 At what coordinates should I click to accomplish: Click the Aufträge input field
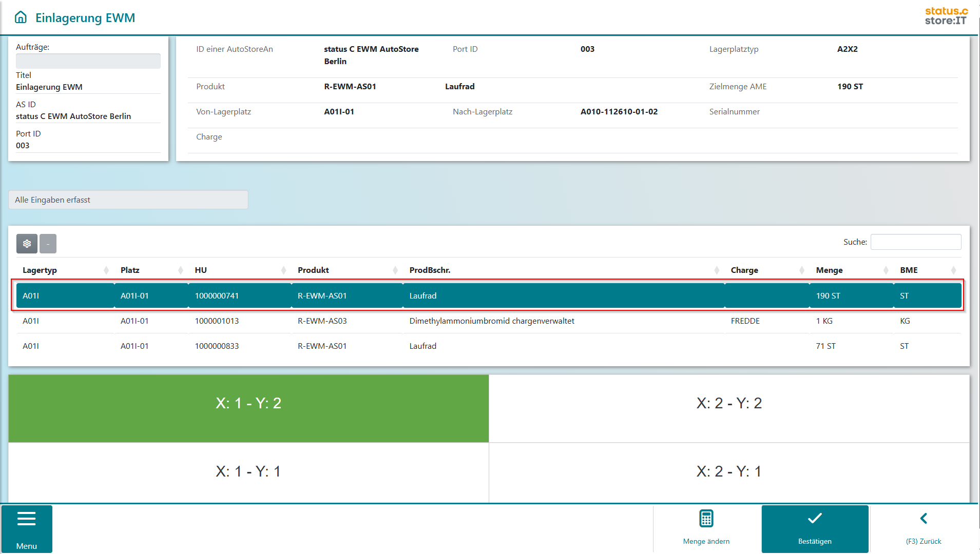[x=88, y=61]
